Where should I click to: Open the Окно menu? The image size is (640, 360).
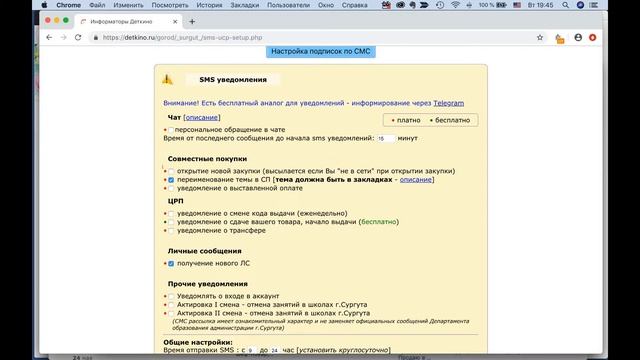point(326,5)
